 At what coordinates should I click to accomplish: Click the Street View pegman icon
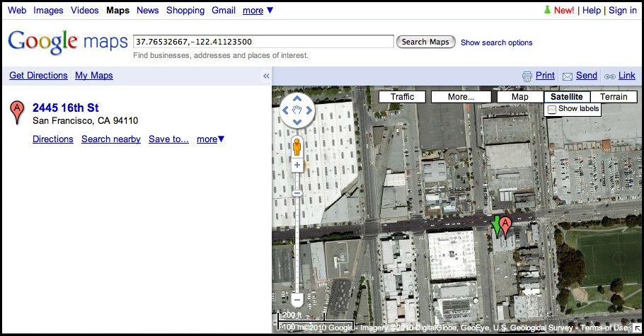(297, 146)
